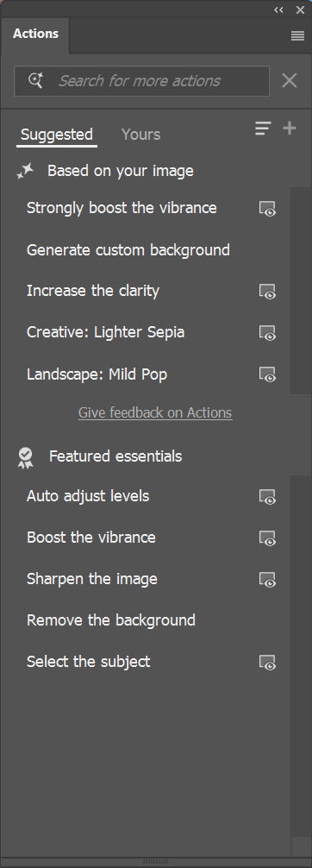Open 'Give feedback on Actions' link
The image size is (312, 868).
[155, 413]
